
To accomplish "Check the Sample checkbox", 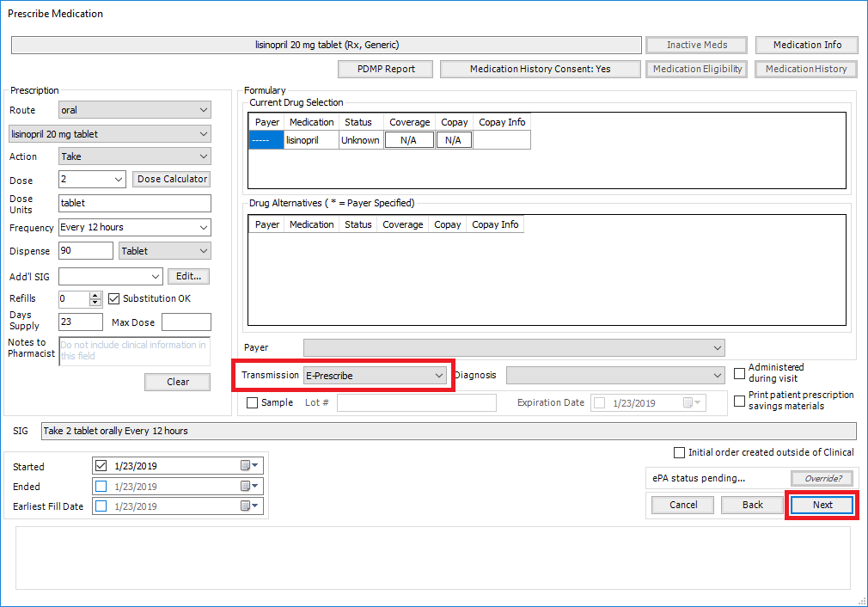I will [x=252, y=402].
